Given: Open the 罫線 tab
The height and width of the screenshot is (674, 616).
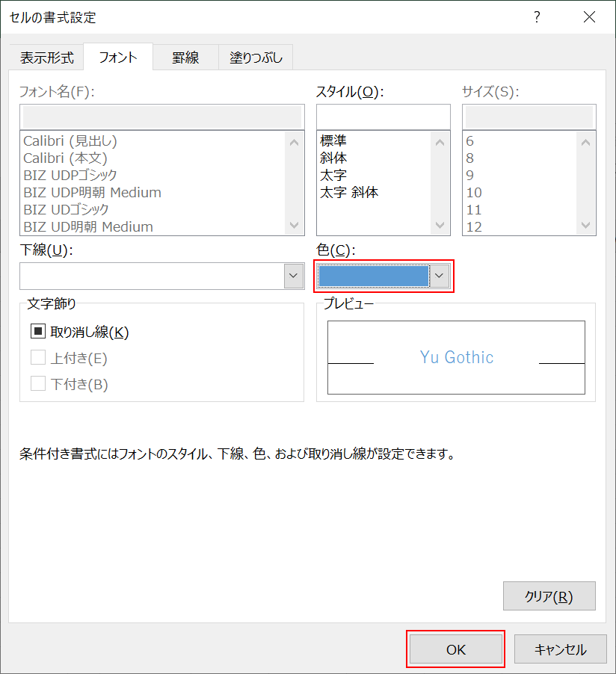Looking at the screenshot, I should click(185, 57).
